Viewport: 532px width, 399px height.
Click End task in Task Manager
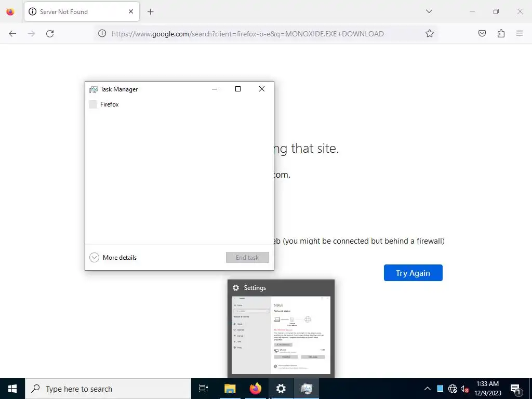[x=247, y=258]
